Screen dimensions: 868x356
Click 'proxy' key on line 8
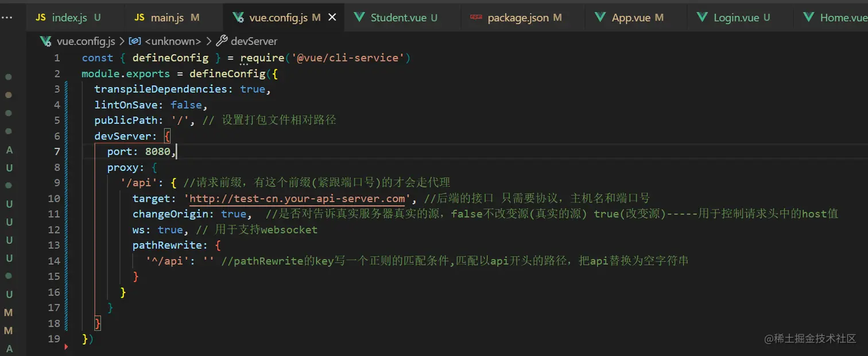(123, 167)
